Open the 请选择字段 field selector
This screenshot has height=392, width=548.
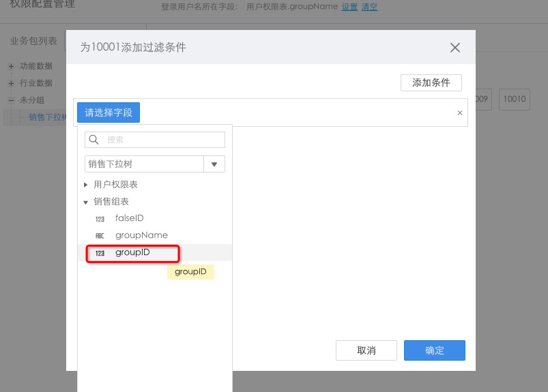pyautogui.click(x=109, y=112)
